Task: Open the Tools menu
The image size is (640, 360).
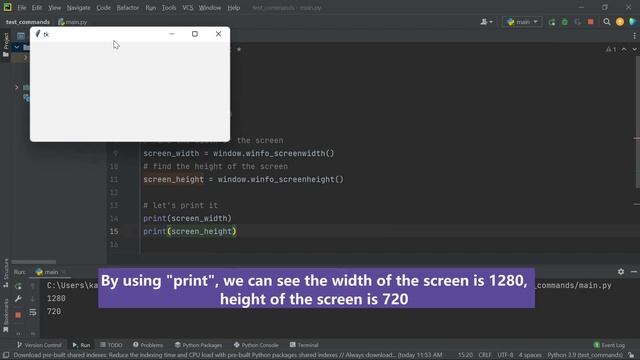Action: tap(169, 8)
